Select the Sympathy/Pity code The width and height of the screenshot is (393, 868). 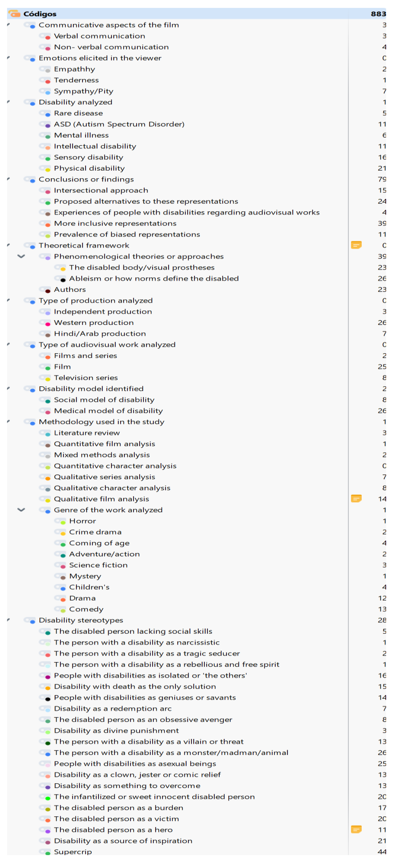pyautogui.click(x=83, y=91)
